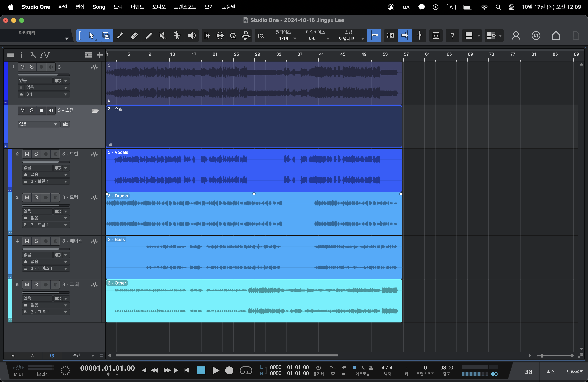
Task: Open the 파일 menu
Action: pos(63,7)
